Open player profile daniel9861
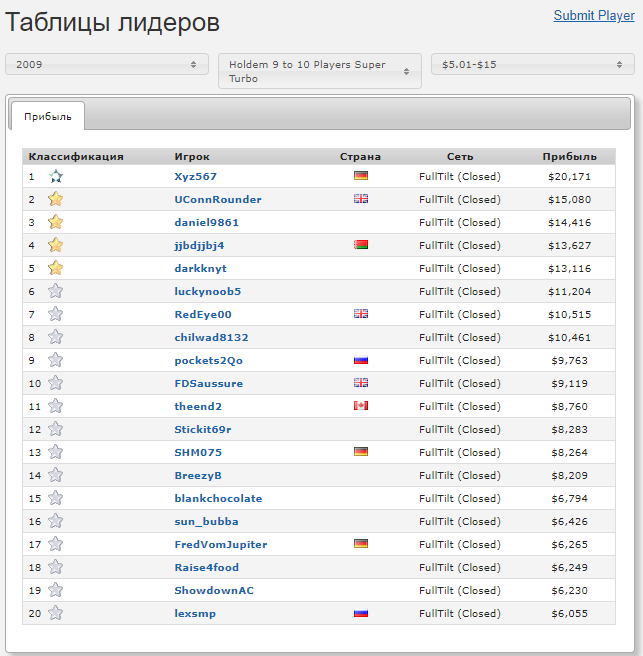This screenshot has width=643, height=656. [206, 223]
